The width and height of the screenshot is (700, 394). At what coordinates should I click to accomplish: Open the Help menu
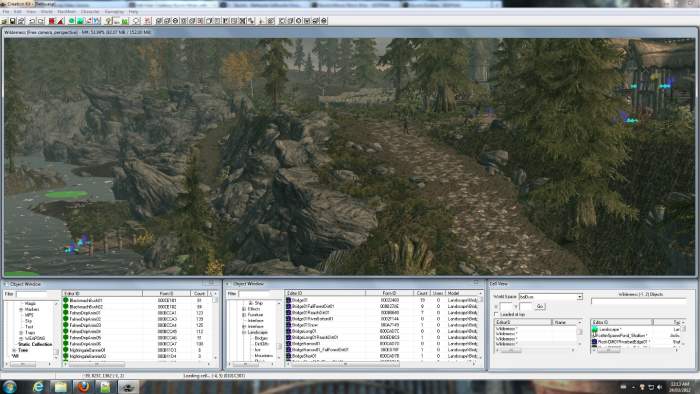(x=133, y=12)
